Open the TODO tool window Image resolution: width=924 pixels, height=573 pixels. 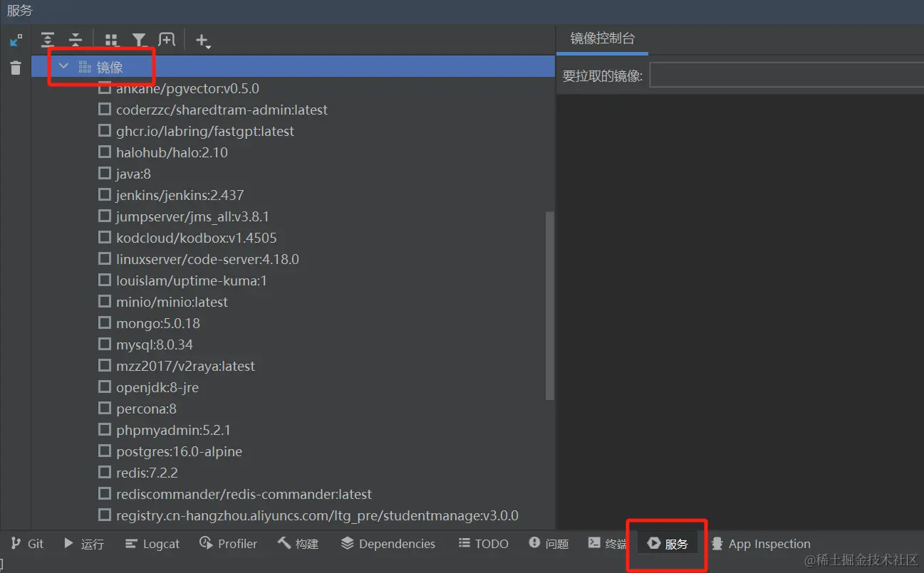pos(483,544)
